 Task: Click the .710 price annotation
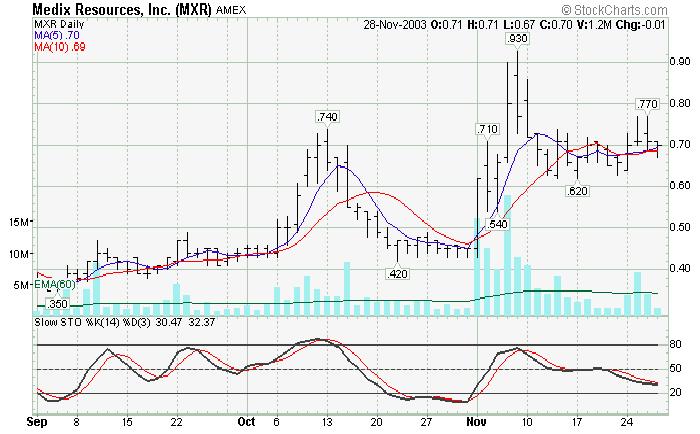click(487, 129)
